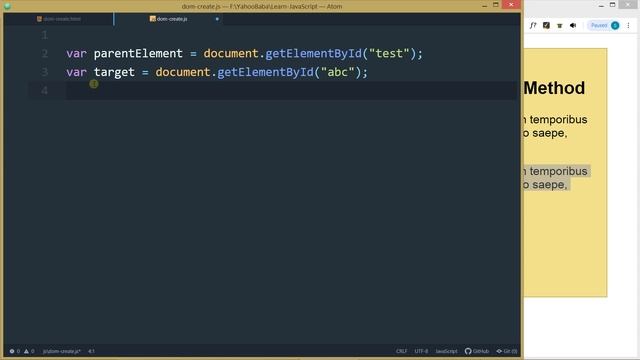Change the JavaScript grammar selector
Image resolution: width=640 pixels, height=360 pixels.
(447, 351)
